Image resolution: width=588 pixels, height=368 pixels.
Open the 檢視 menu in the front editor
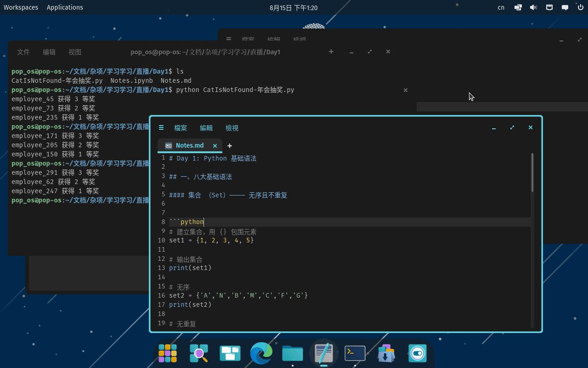tap(232, 128)
